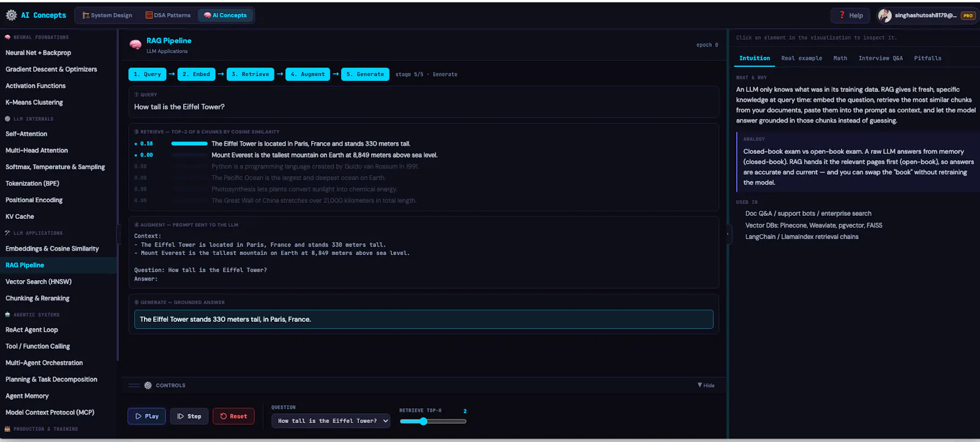The height and width of the screenshot is (442, 980).
Task: Click the Neural Foundations section icon
Action: click(x=7, y=37)
